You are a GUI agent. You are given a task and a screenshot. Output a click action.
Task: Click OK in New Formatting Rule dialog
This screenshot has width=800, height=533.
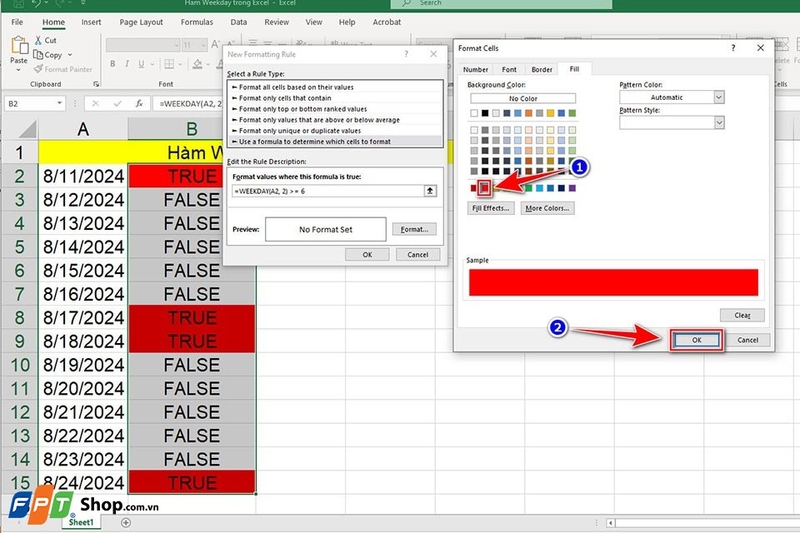click(x=367, y=255)
